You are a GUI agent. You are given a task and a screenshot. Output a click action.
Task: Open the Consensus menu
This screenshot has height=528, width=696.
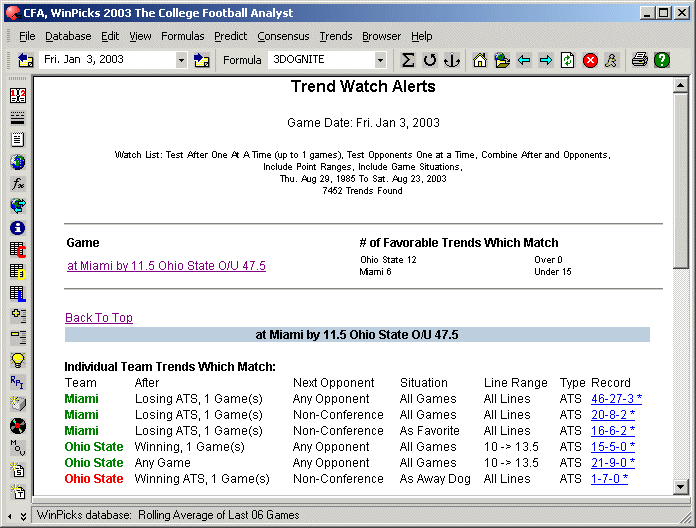pyautogui.click(x=283, y=36)
